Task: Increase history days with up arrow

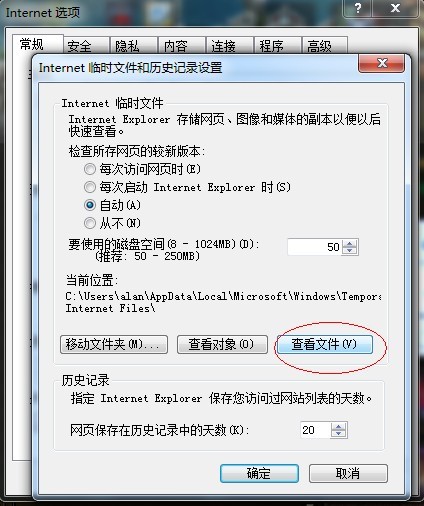Action: pyautogui.click(x=339, y=426)
